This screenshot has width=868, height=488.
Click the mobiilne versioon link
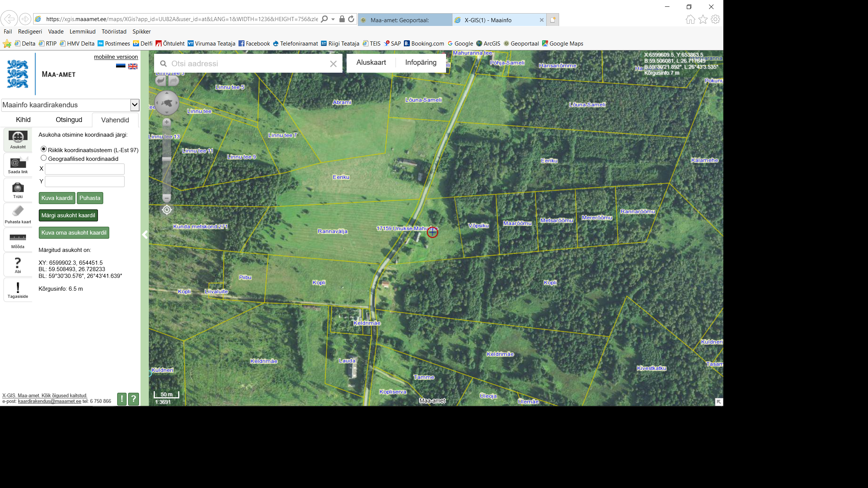[116, 57]
